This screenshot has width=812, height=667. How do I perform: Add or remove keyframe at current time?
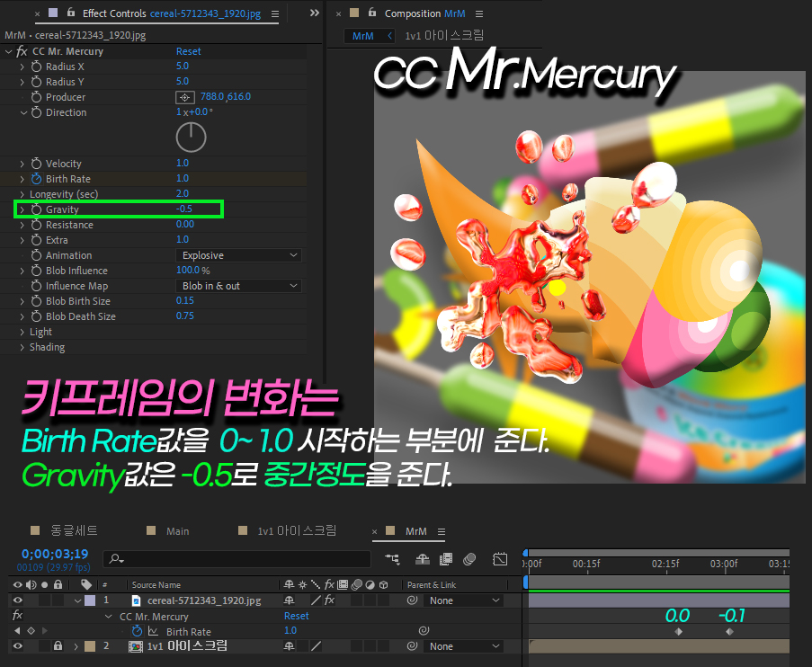click(31, 631)
